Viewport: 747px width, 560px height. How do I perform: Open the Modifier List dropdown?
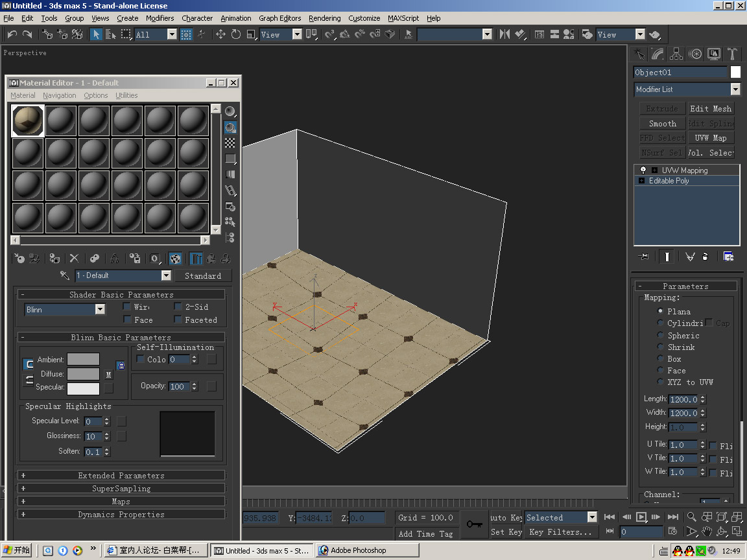[x=735, y=89]
